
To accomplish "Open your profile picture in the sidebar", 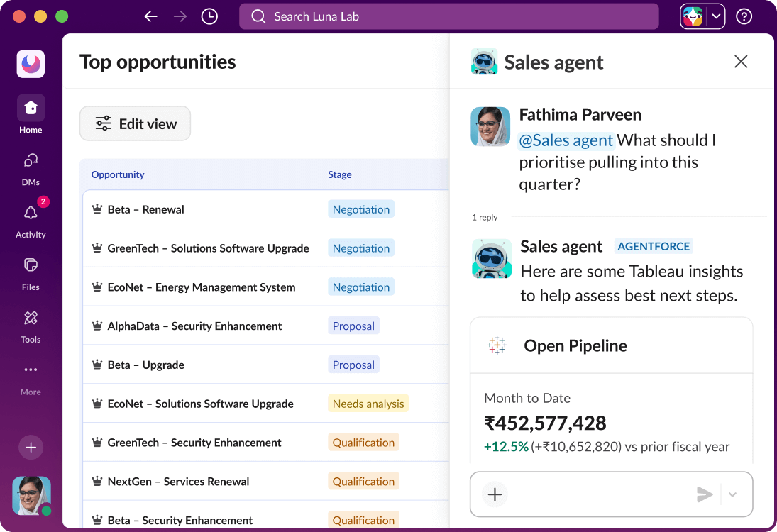I will [x=31, y=496].
